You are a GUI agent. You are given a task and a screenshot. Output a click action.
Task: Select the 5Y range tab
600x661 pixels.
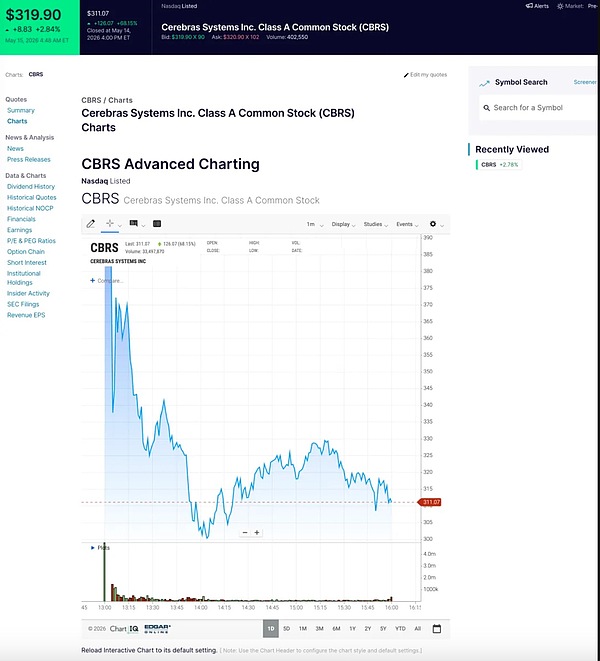(x=383, y=629)
